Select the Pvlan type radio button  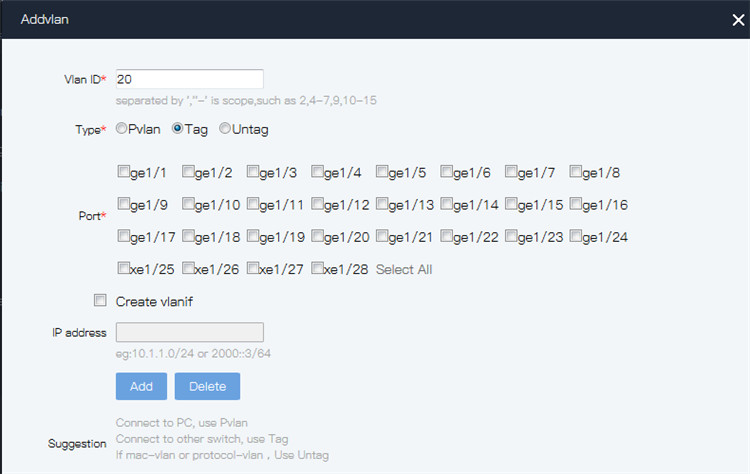(121, 128)
